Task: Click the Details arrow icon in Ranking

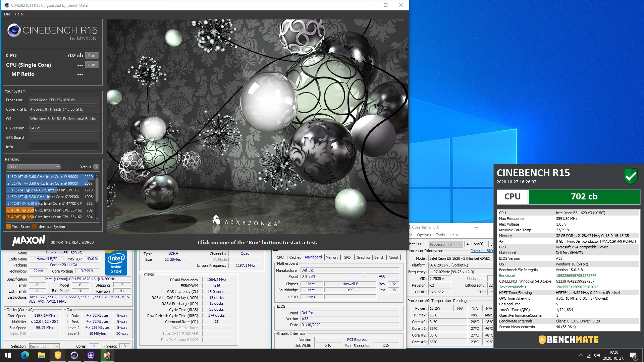Action: 96,167
